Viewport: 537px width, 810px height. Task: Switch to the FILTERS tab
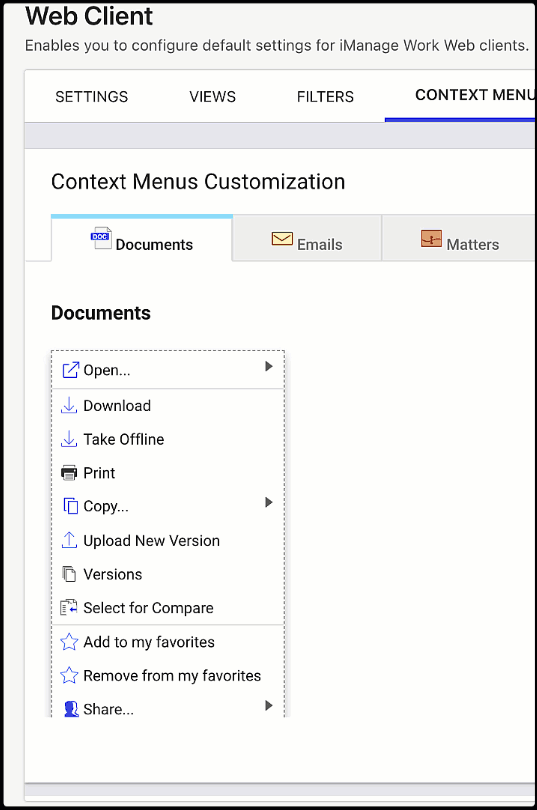(325, 97)
